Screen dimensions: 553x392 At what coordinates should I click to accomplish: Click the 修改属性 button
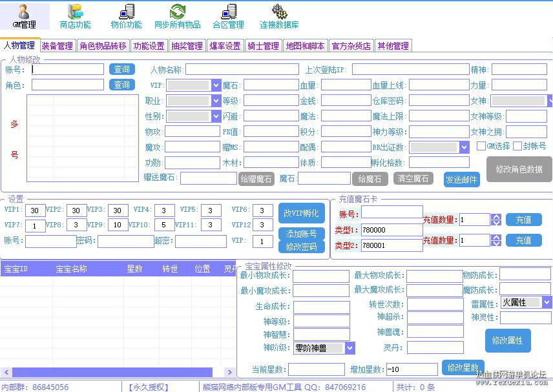pos(508,340)
